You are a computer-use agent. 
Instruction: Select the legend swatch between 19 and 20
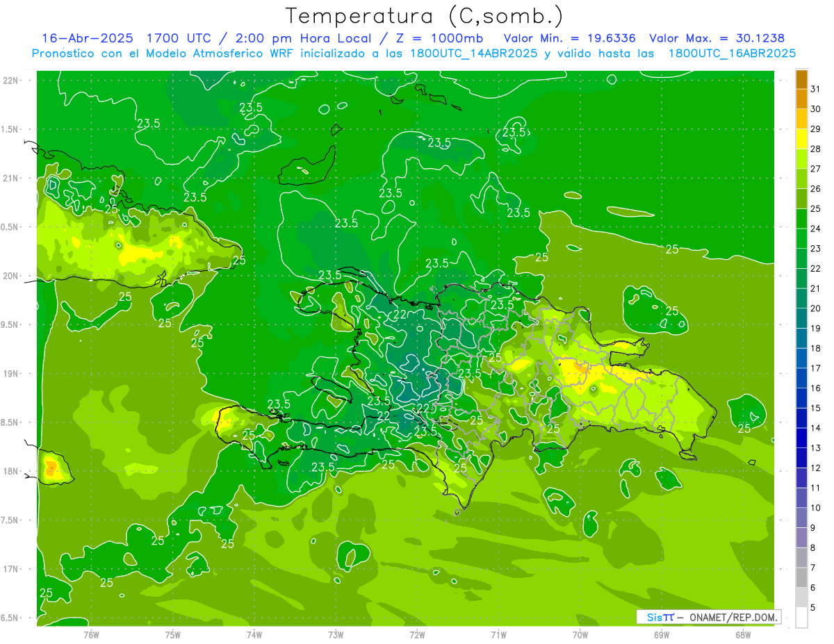point(801,319)
